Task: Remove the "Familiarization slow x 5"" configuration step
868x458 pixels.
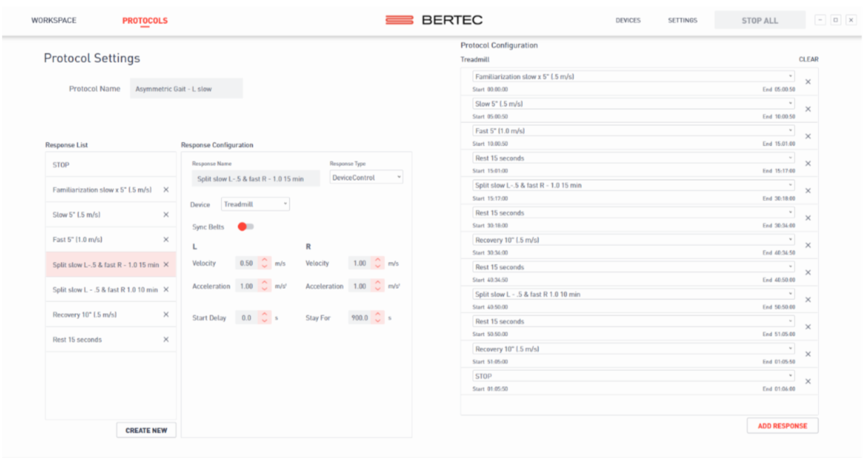Action: pos(809,81)
